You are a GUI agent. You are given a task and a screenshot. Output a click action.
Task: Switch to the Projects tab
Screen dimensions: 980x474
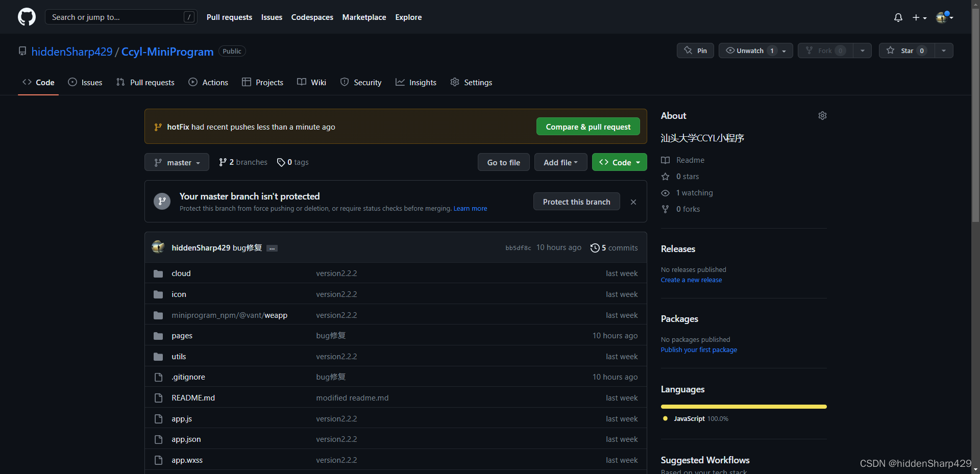[x=262, y=82]
